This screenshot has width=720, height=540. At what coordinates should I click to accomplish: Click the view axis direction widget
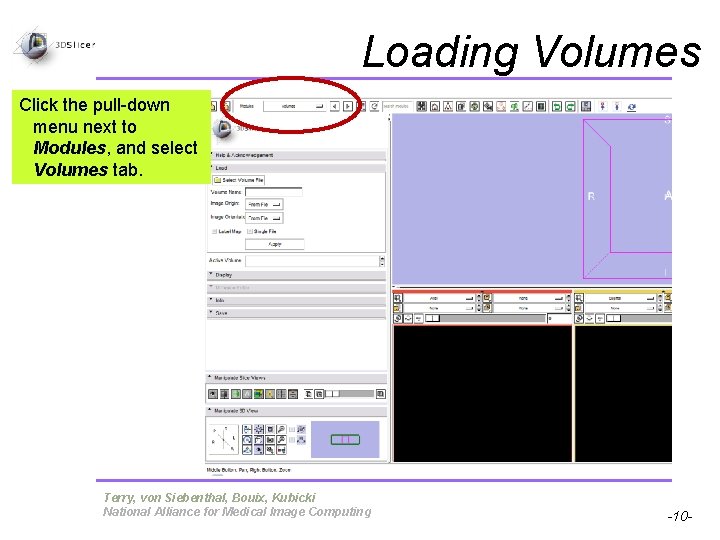tap(223, 439)
